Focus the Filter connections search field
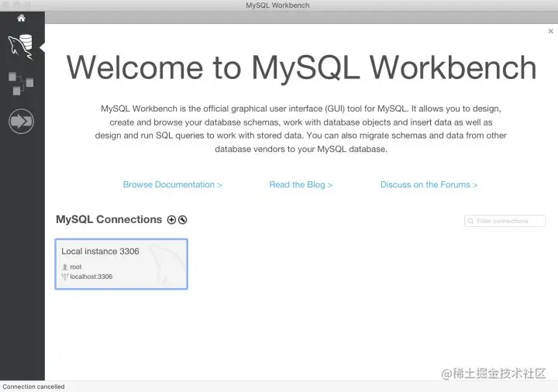The width and height of the screenshot is (558, 392). coord(505,221)
